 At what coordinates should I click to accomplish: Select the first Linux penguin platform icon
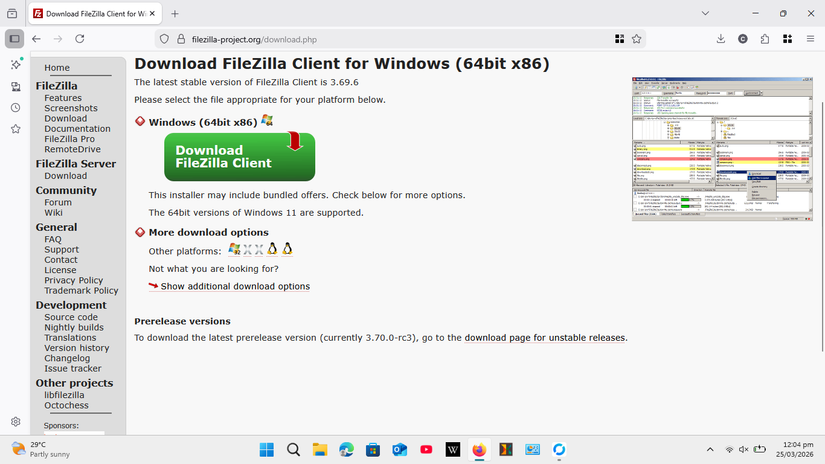(x=272, y=249)
